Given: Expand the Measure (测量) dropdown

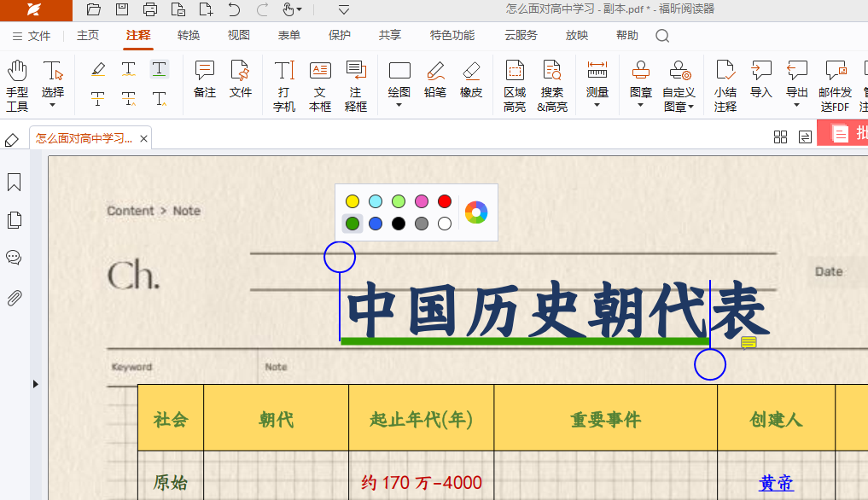Looking at the screenshot, I should coord(597,105).
